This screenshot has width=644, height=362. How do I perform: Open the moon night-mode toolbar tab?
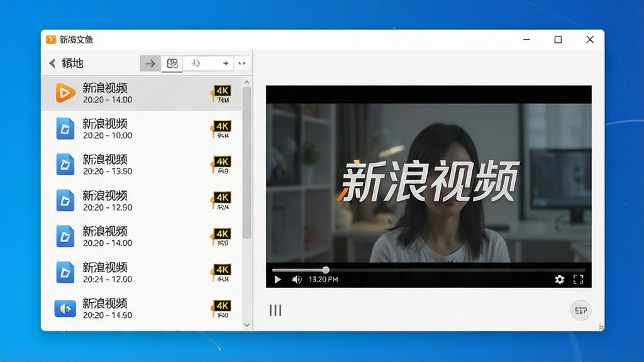(x=196, y=63)
